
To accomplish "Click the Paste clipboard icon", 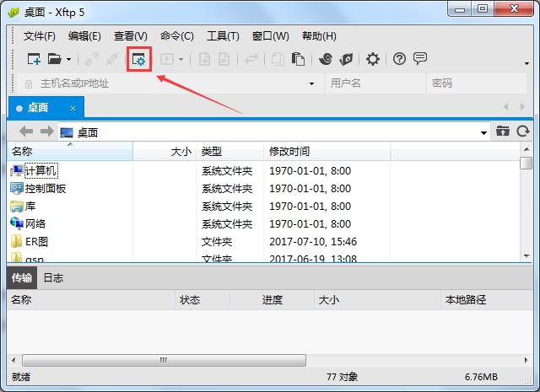I will click(x=298, y=59).
